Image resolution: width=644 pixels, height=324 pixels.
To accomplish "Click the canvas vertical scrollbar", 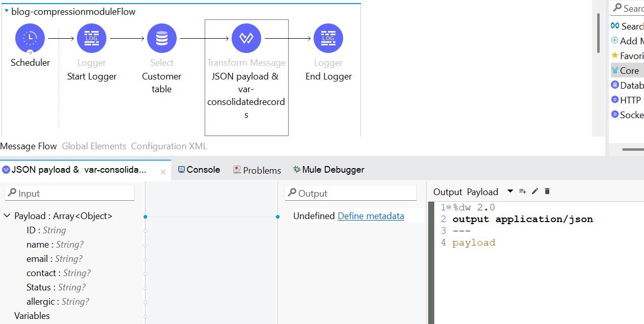I will click(x=598, y=33).
